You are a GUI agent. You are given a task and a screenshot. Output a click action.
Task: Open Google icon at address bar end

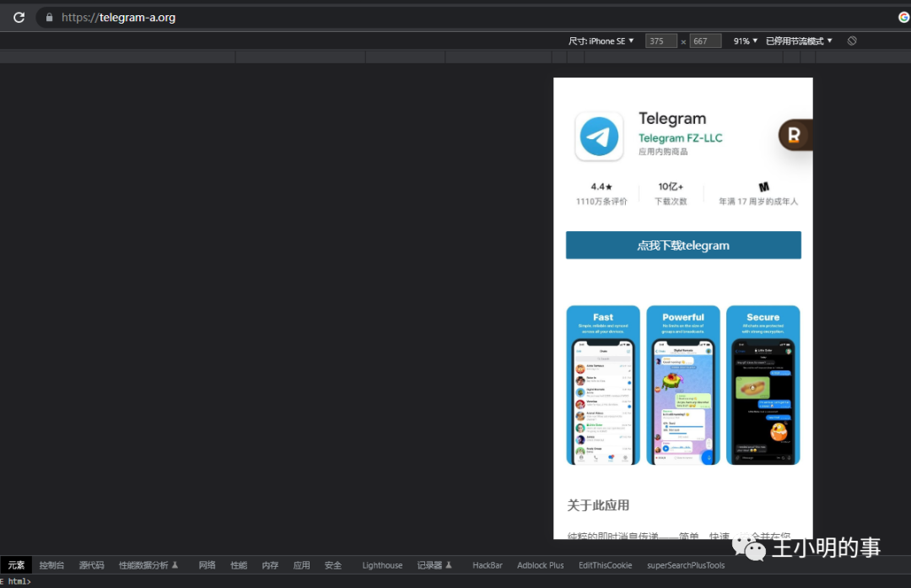pyautogui.click(x=903, y=18)
